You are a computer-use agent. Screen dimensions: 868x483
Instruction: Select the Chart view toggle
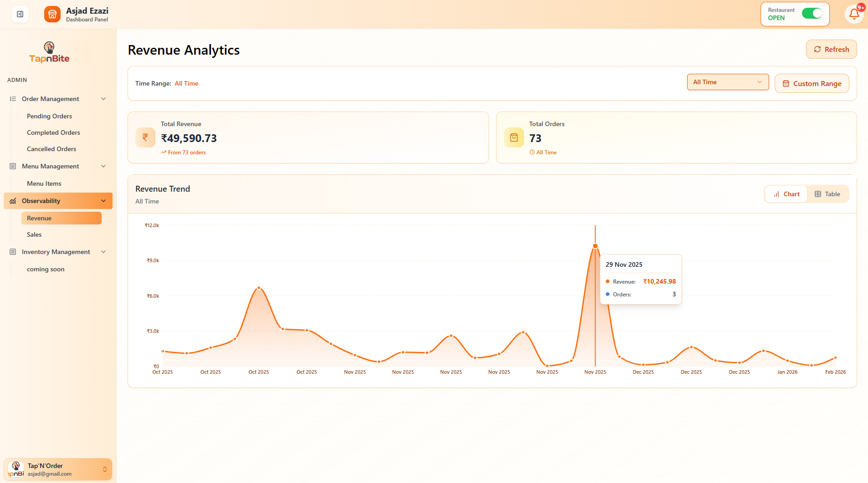pyautogui.click(x=786, y=194)
